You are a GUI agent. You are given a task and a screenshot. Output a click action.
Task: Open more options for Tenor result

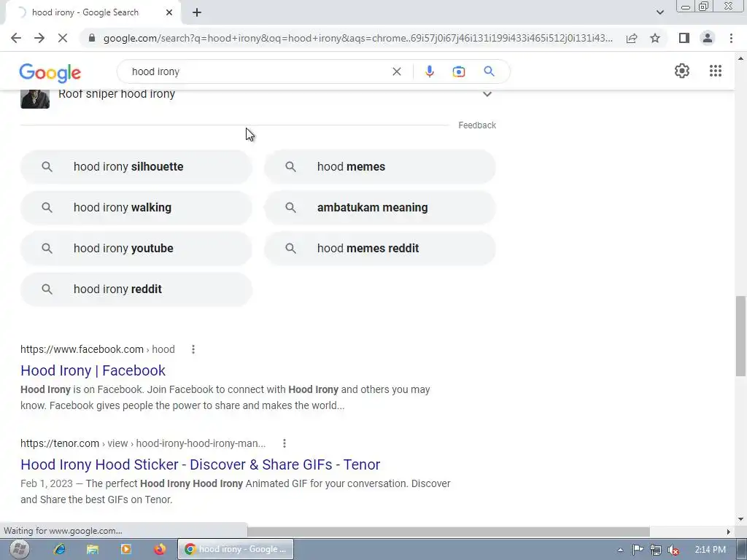[284, 443]
